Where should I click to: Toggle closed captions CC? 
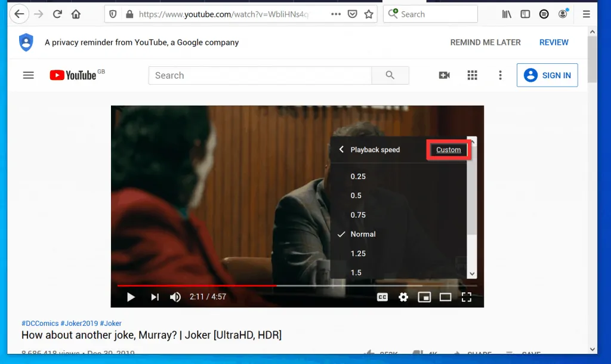pos(382,297)
